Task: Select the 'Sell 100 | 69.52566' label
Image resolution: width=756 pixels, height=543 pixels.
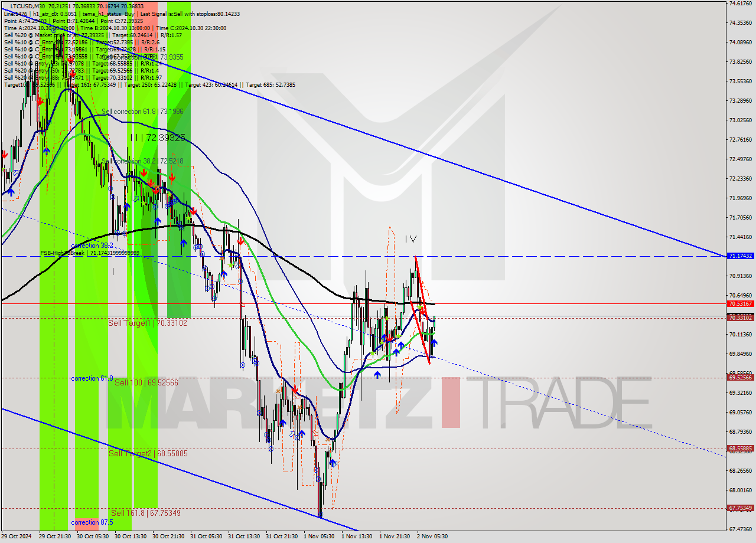Action: [146, 382]
